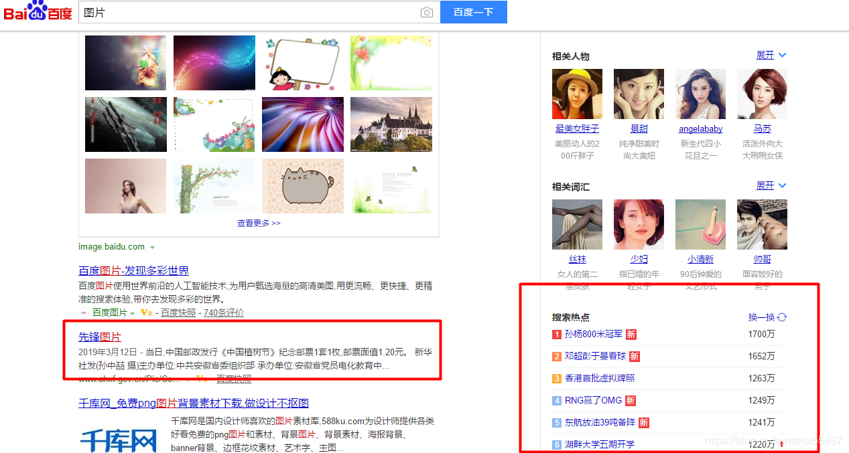
Task: Open gray Pusheen cat thumbnail
Action: (x=303, y=186)
